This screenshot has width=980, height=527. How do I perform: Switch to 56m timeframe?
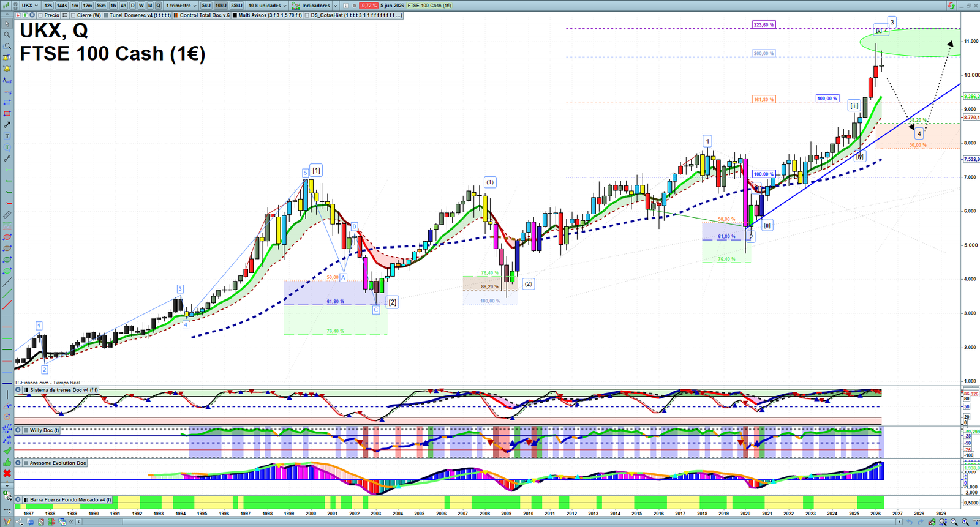[x=101, y=6]
